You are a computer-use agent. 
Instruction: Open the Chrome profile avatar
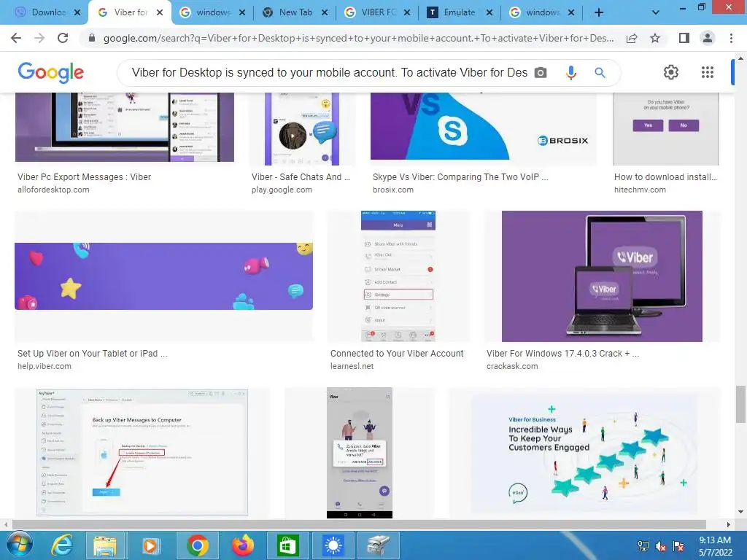pyautogui.click(x=708, y=38)
